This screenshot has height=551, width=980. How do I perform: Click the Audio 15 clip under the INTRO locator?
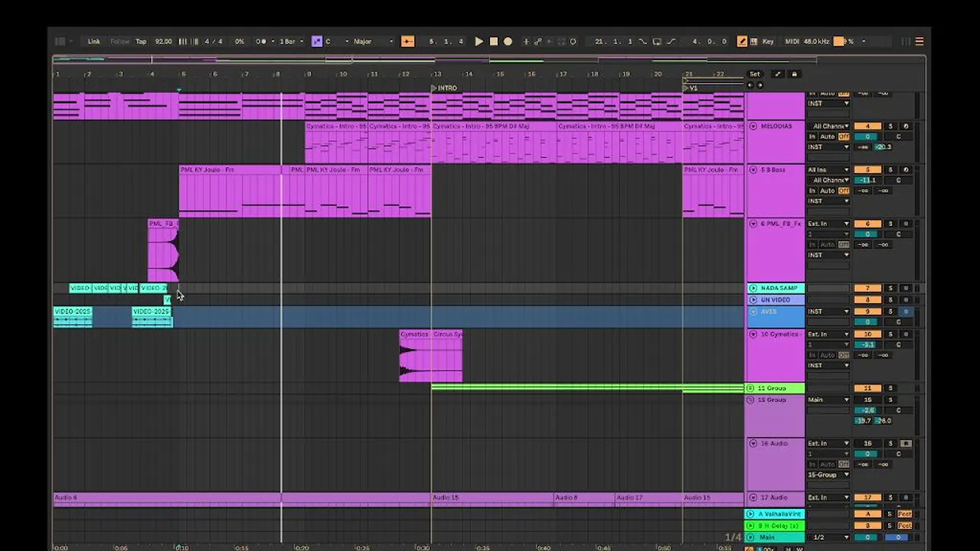pyautogui.click(x=492, y=498)
